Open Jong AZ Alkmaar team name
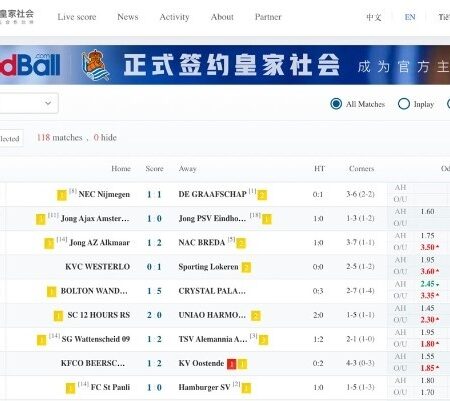Screen dimensions: 450x401 99,243
